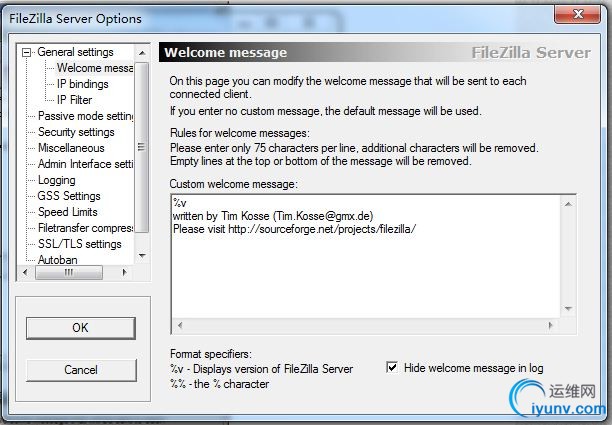
Task: Open Autoban settings page
Action: 57,260
